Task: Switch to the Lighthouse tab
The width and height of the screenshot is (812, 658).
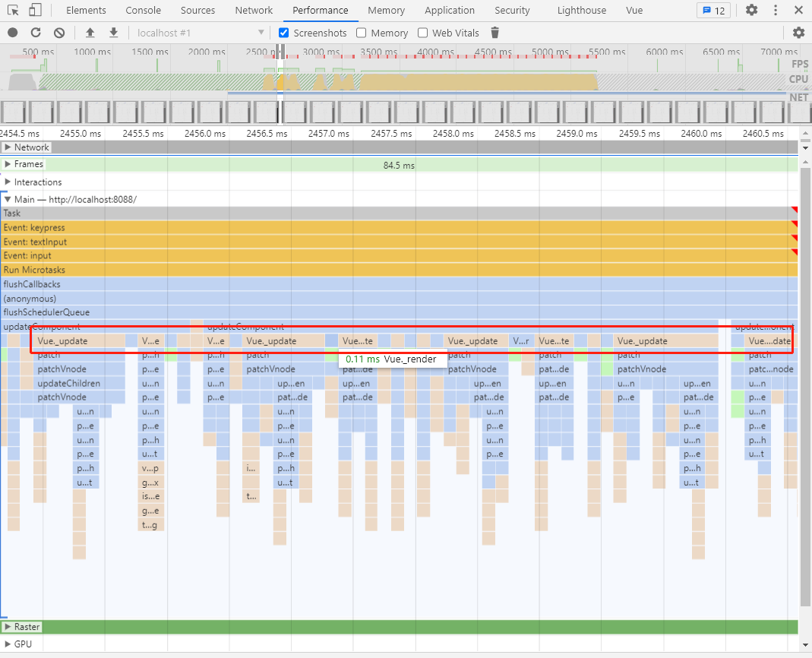Action: (581, 11)
